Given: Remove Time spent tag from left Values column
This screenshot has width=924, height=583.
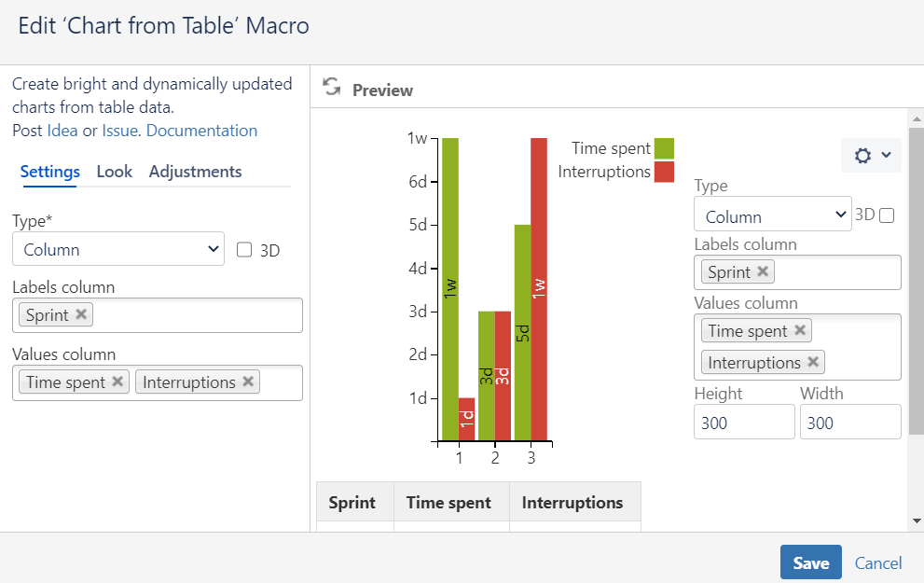Looking at the screenshot, I should (x=117, y=382).
